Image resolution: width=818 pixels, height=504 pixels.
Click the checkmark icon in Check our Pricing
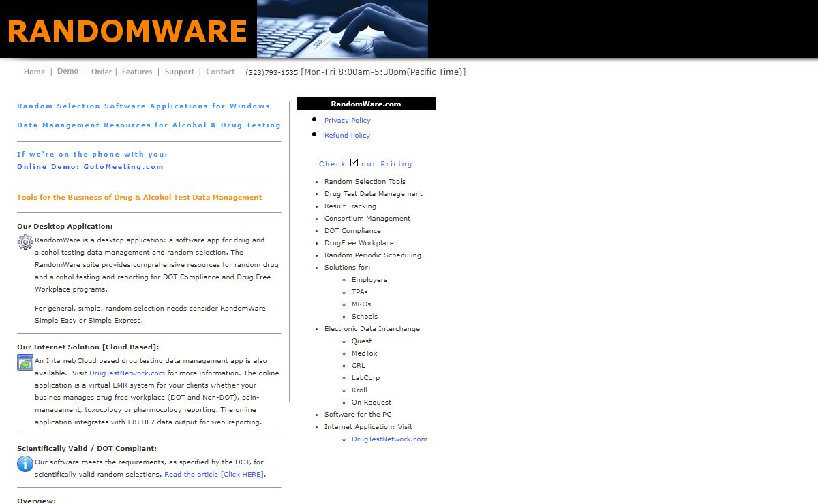coord(354,162)
